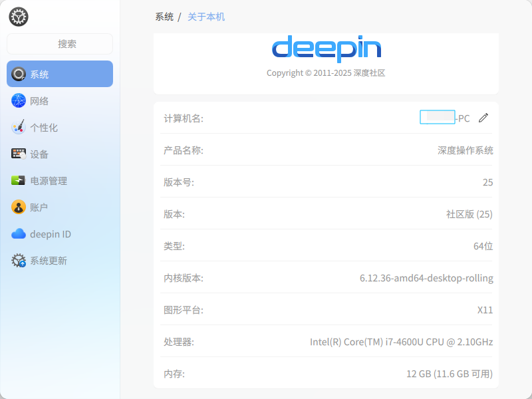Click the deepin logo image

click(327, 49)
